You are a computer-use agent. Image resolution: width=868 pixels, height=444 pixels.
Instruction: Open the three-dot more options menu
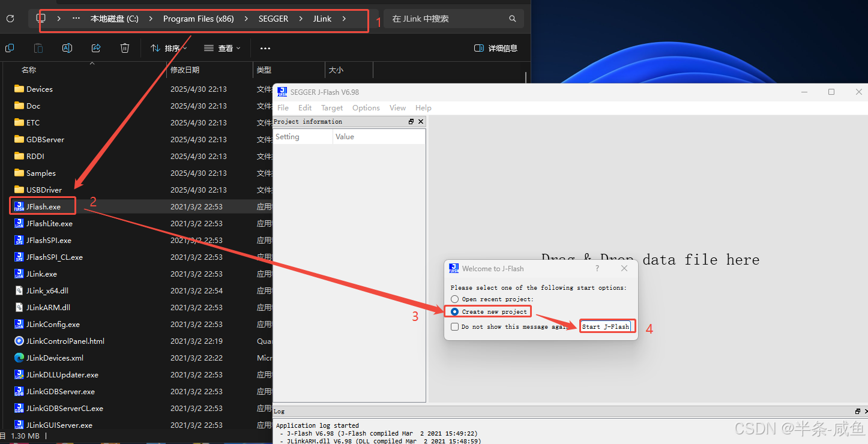point(265,48)
